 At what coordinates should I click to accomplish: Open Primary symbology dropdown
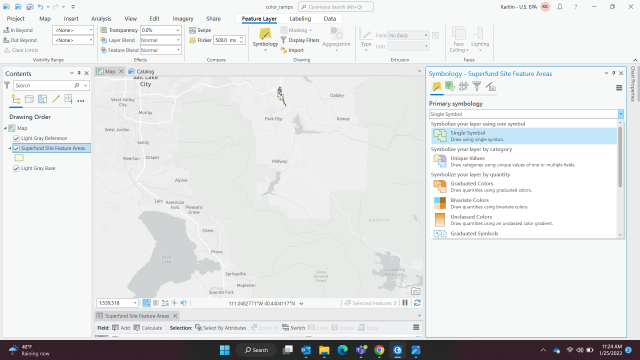pyautogui.click(x=621, y=114)
